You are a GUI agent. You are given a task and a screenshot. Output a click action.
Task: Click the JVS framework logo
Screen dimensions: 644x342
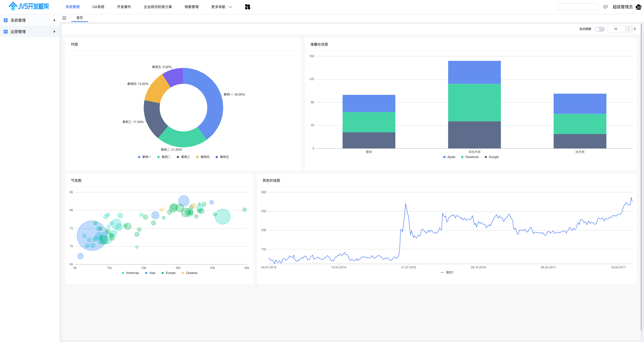[x=28, y=6]
